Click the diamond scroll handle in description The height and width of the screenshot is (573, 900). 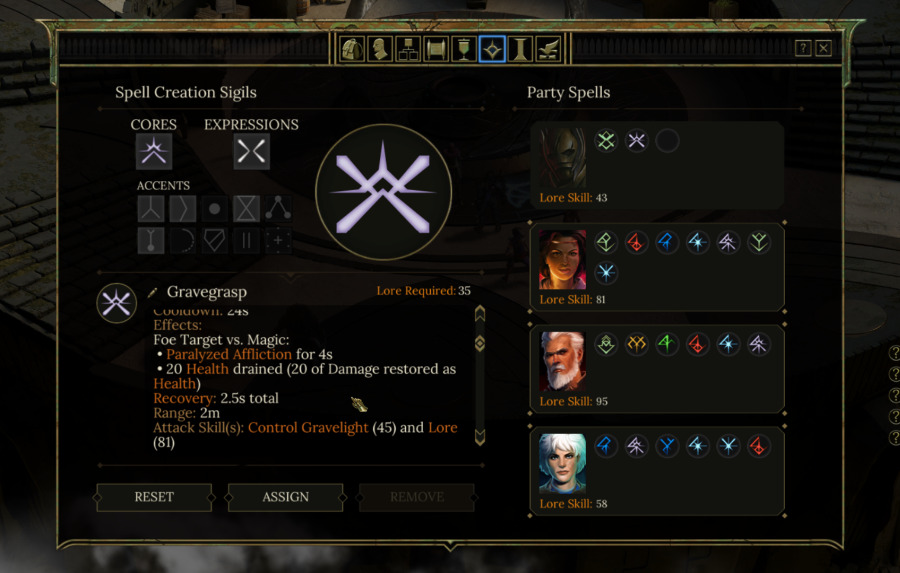(x=480, y=343)
